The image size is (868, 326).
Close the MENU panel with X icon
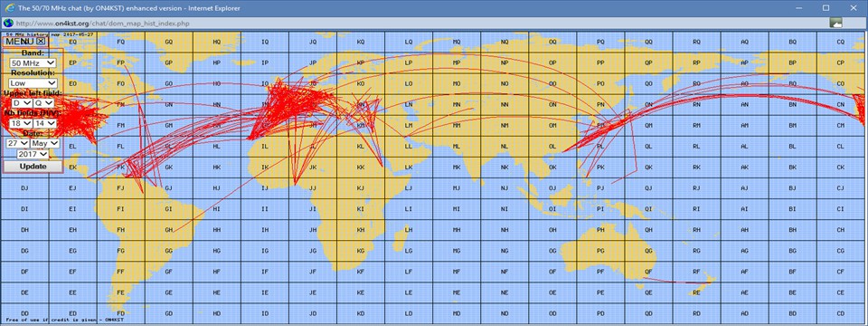tap(41, 42)
